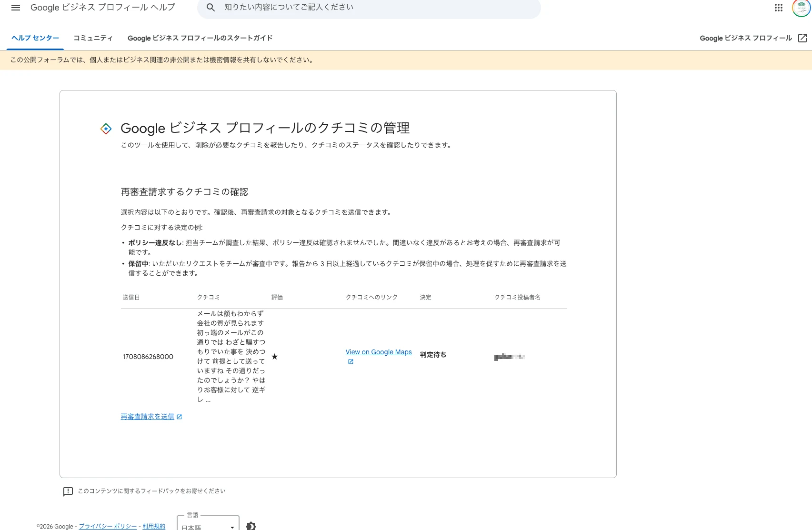Open the プライバシー ポリシー link
The image size is (812, 530).
pyautogui.click(x=108, y=526)
